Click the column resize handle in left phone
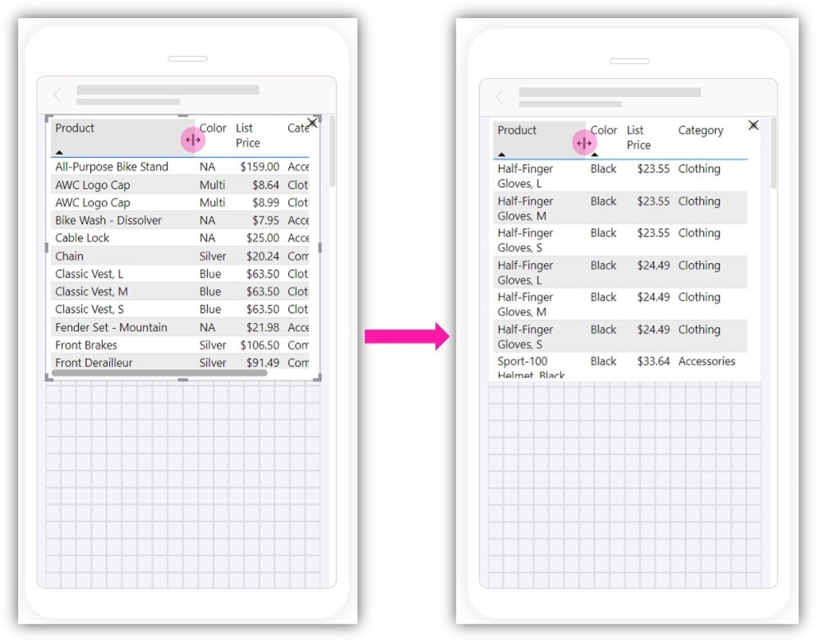Image resolution: width=819 pixels, height=644 pixels. click(193, 140)
